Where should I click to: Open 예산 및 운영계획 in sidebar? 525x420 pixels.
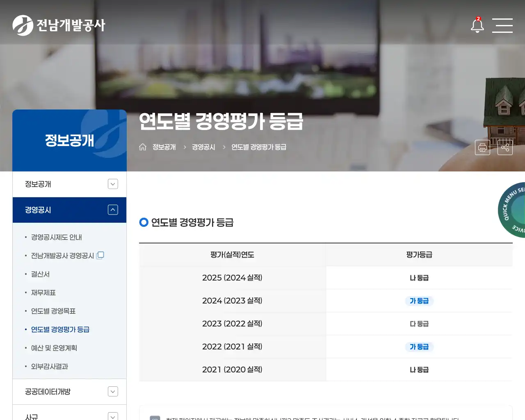(54, 348)
